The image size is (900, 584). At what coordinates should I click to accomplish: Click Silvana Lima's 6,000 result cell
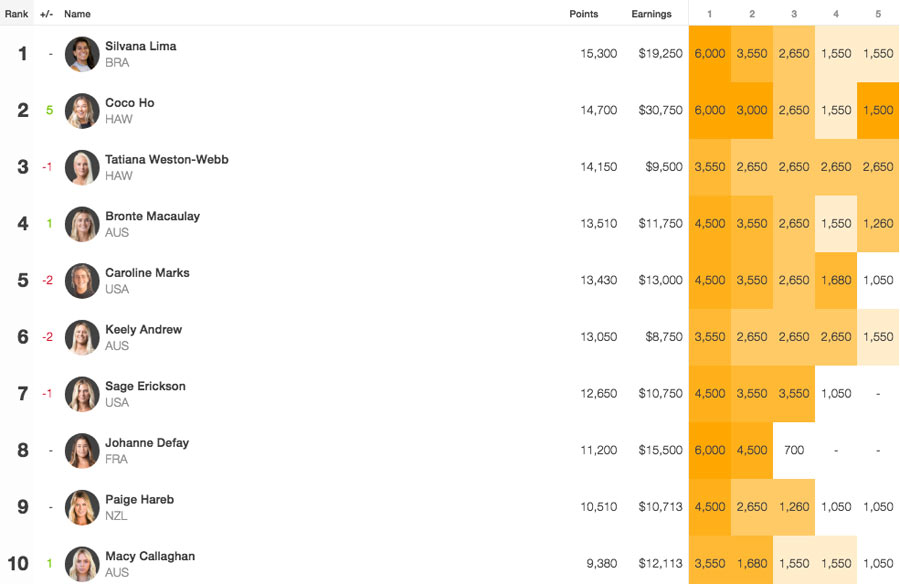tap(710, 53)
